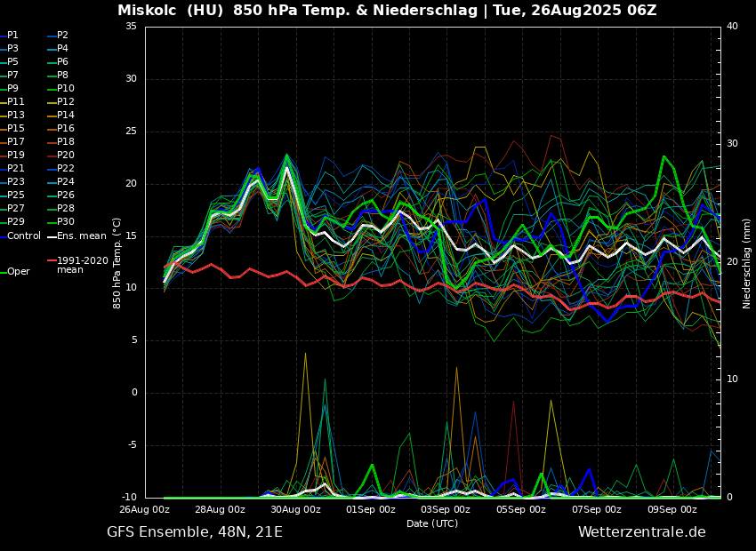Click the Control legend label
Image resolution: width=756 pixels, height=551 pixels.
pyautogui.click(x=24, y=236)
